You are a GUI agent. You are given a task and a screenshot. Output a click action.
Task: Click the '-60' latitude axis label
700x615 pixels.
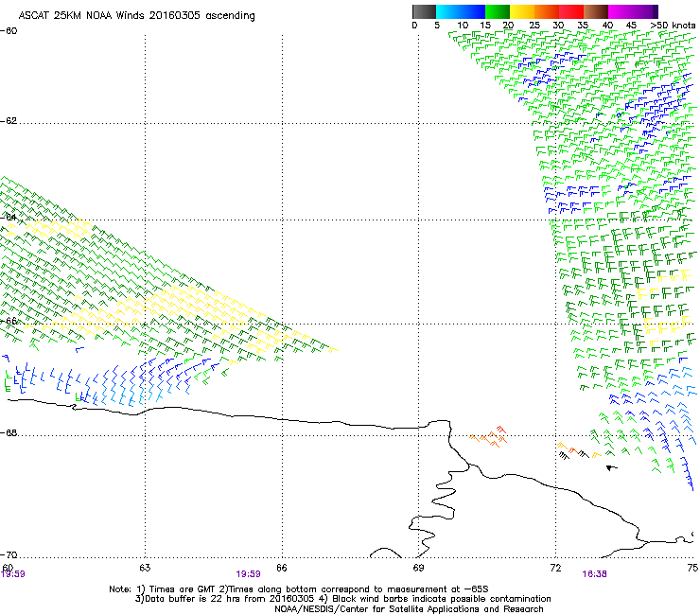point(9,31)
